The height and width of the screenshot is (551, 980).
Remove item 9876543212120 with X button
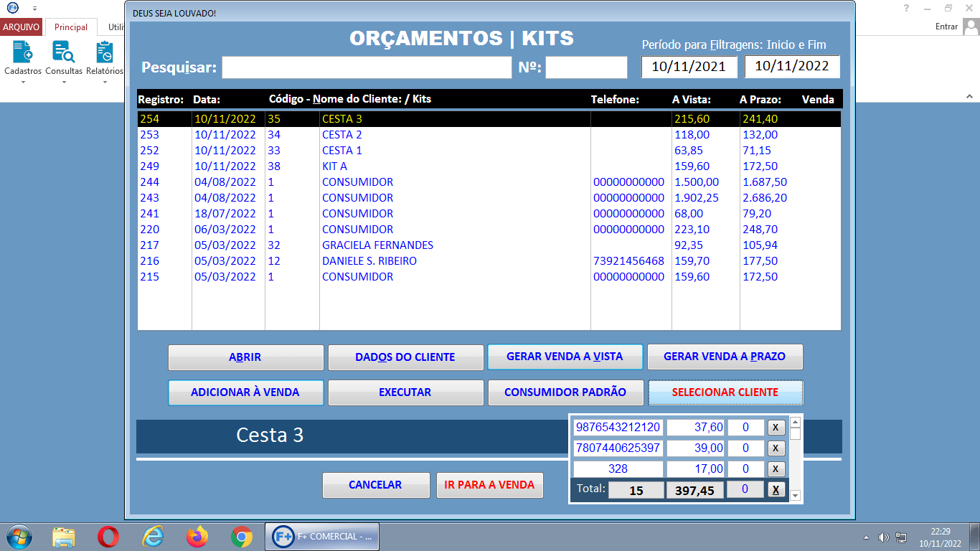(x=776, y=428)
